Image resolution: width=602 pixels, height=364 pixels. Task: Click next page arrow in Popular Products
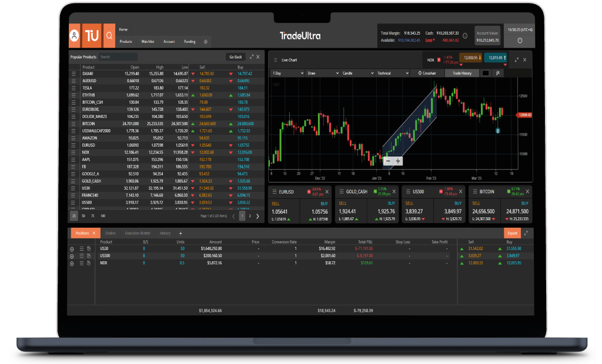click(x=257, y=216)
